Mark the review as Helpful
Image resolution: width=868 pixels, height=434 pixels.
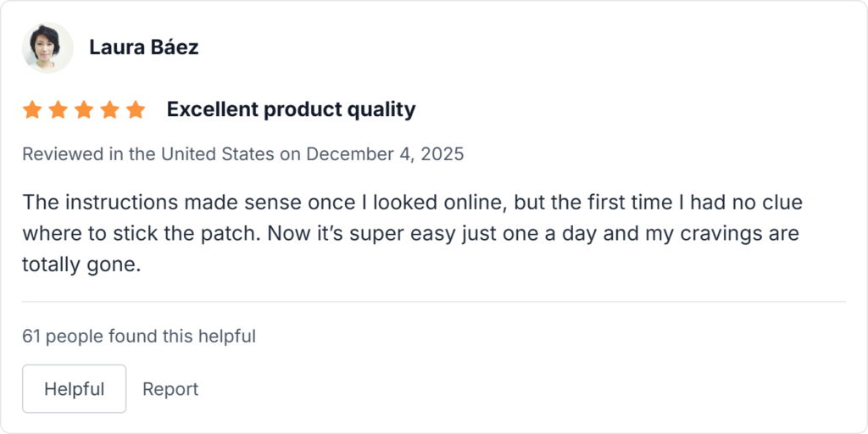point(74,389)
